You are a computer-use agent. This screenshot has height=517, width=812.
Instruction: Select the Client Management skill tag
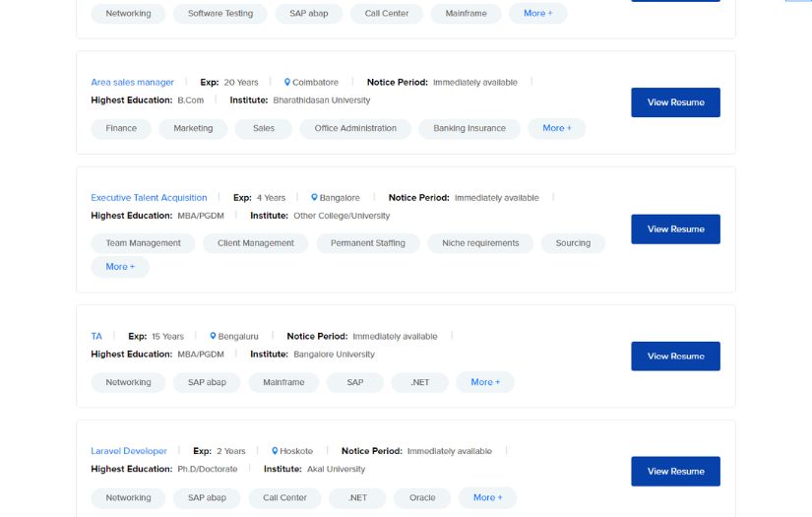point(255,243)
